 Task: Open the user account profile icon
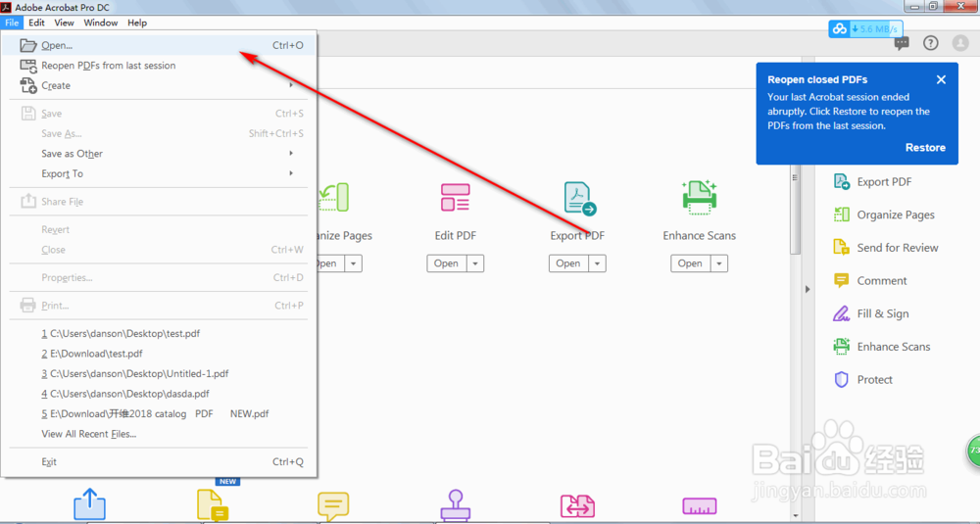point(960,43)
